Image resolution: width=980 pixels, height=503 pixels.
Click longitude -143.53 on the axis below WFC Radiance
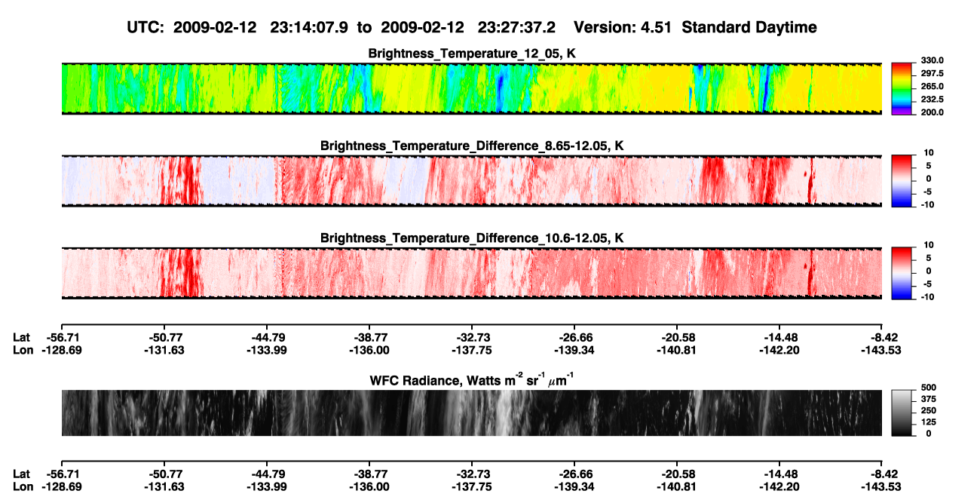(882, 486)
